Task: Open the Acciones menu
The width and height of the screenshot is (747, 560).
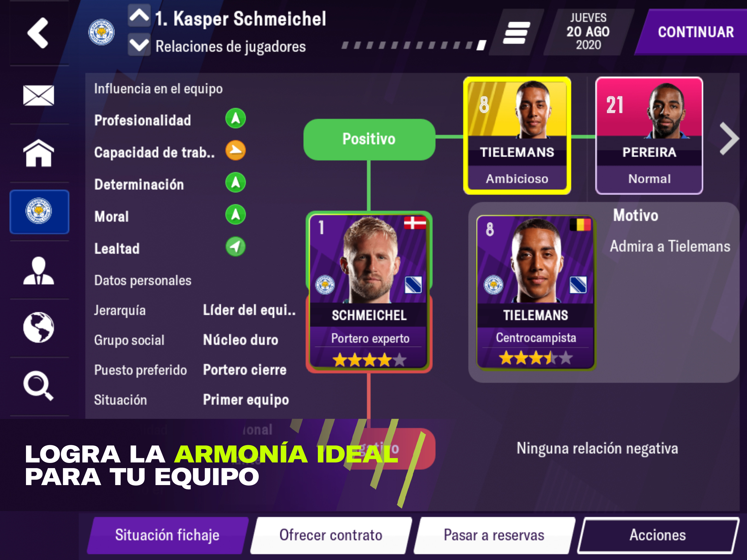Action: [x=658, y=535]
